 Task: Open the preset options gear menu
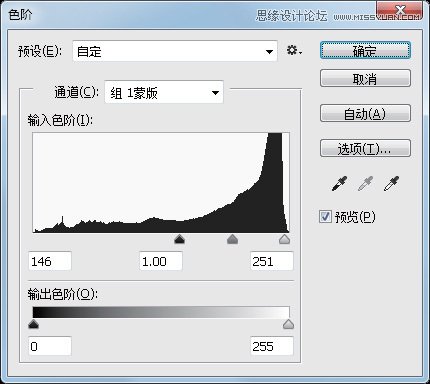(294, 51)
